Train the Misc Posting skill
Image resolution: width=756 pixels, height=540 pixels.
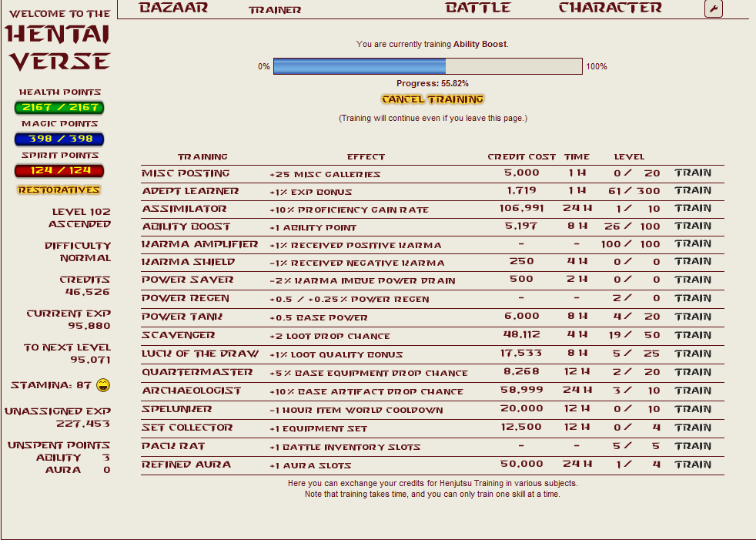tap(693, 173)
